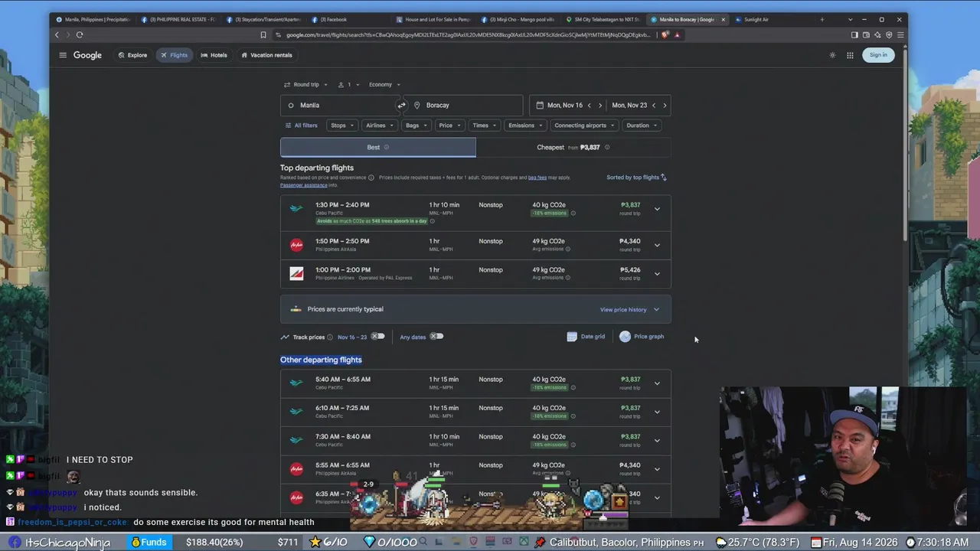Open the Airlines filter dropdown
Viewport: 980px width, 551px height.
(379, 126)
